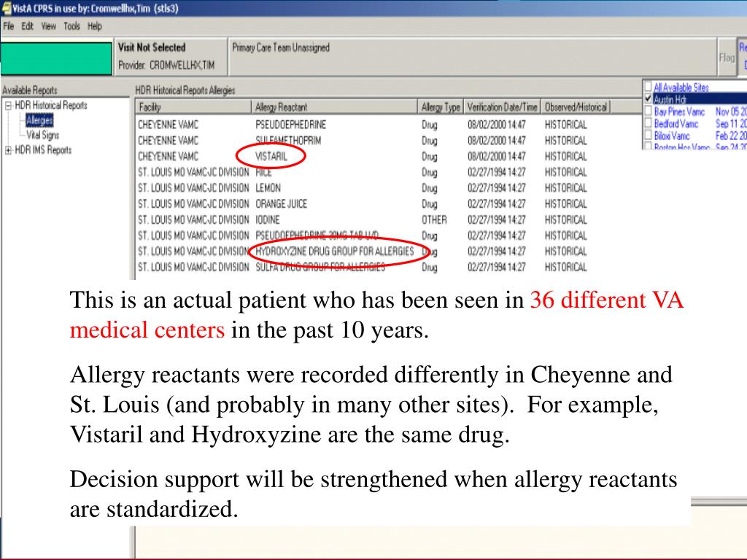Click the Primary Care Team Unassigned box
This screenshot has width=747, height=560.
coord(472,56)
